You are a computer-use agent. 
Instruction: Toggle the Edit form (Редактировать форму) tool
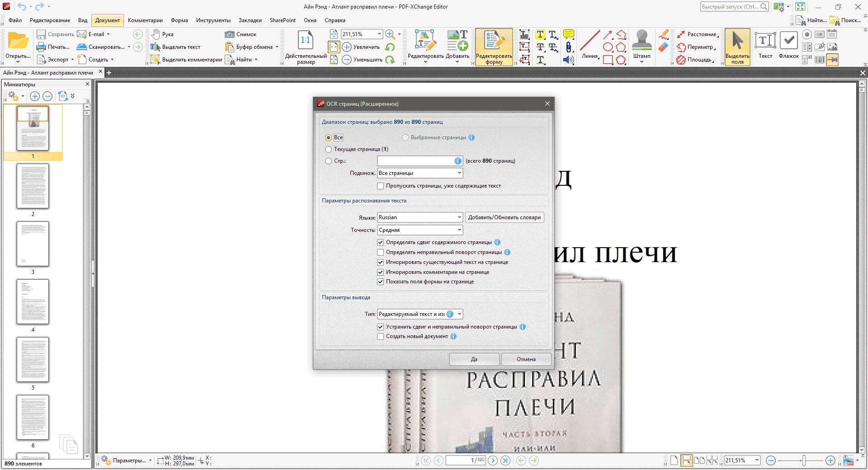494,47
